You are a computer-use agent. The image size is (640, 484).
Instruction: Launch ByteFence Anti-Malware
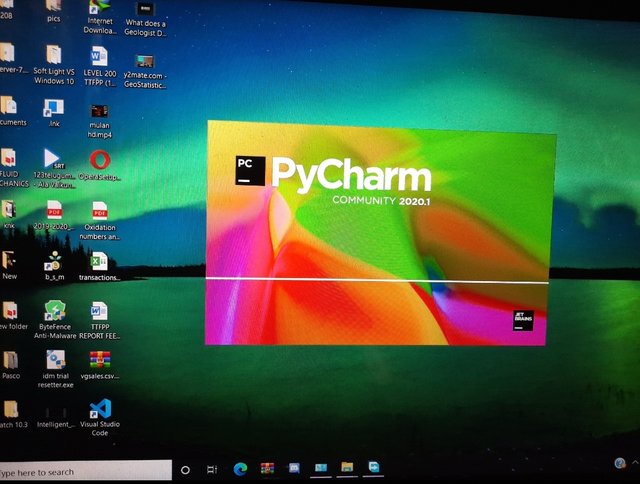[55, 320]
